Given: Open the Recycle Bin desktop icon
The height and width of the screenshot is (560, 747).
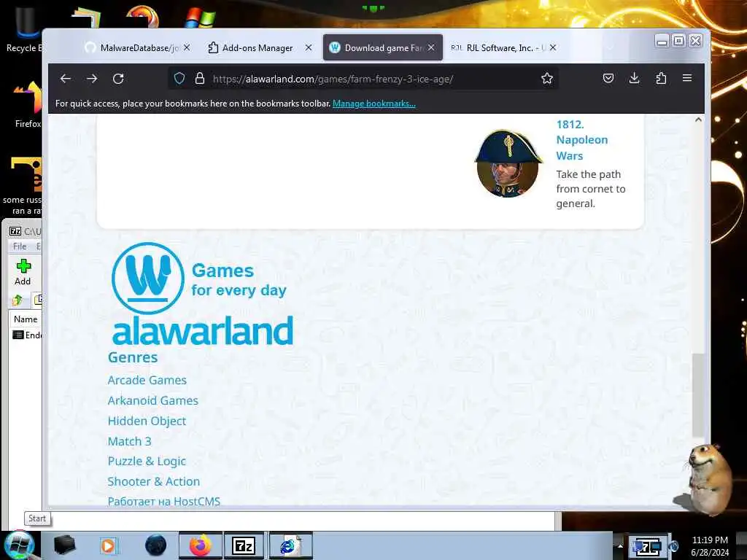Looking at the screenshot, I should coord(24,28).
